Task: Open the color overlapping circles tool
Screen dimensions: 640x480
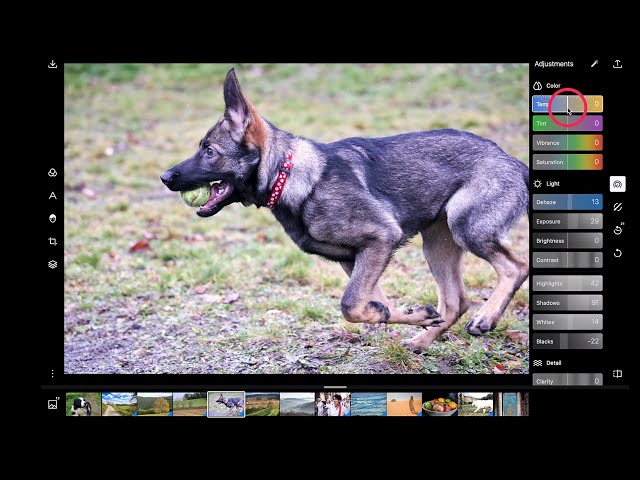Action: pos(53,173)
